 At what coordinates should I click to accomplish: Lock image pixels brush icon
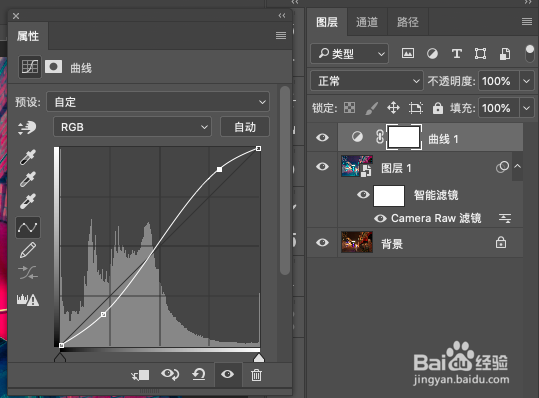click(x=372, y=108)
